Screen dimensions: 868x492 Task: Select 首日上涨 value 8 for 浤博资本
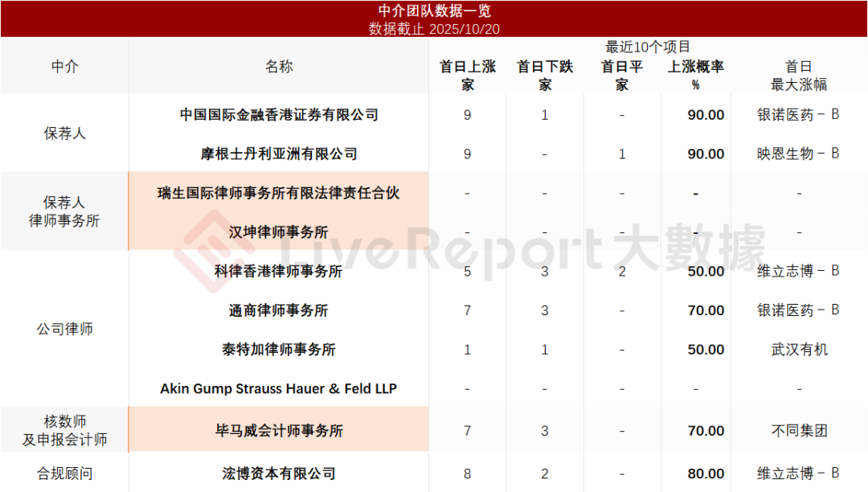coord(467,474)
